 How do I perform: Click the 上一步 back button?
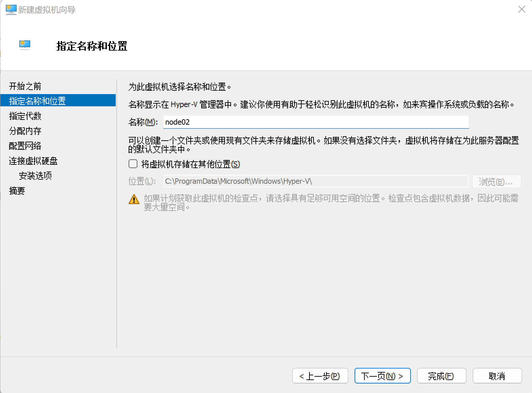320,376
